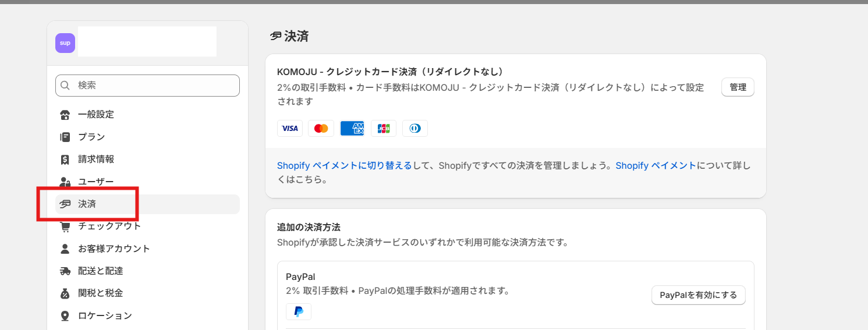Click the plan icon in sidebar
Image resolution: width=868 pixels, height=330 pixels.
tap(65, 137)
